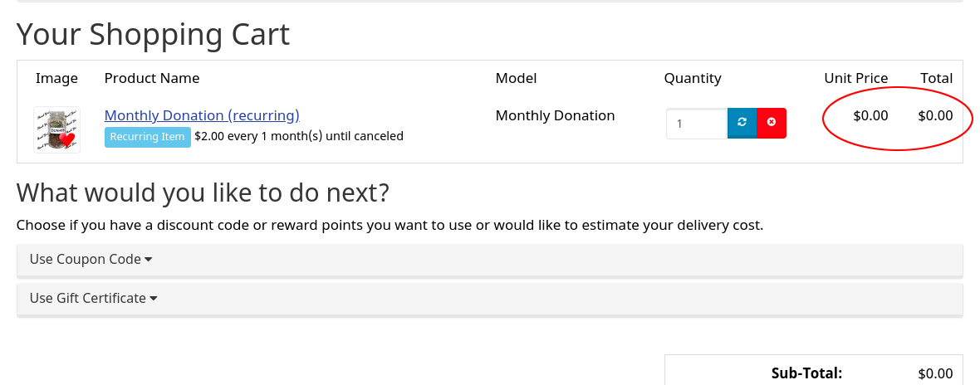Image resolution: width=980 pixels, height=385 pixels.
Task: Click the blue Recurring Item badge
Action: coord(148,137)
